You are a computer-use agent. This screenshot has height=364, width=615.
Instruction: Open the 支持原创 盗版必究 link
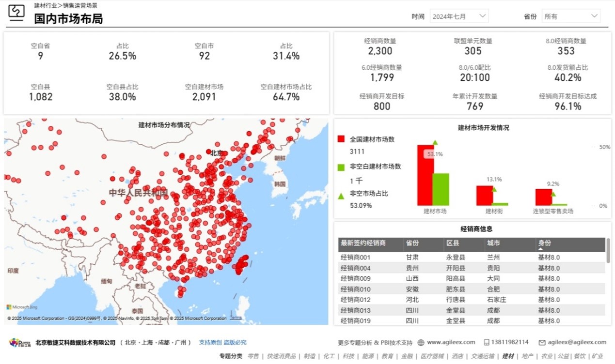[x=223, y=342]
